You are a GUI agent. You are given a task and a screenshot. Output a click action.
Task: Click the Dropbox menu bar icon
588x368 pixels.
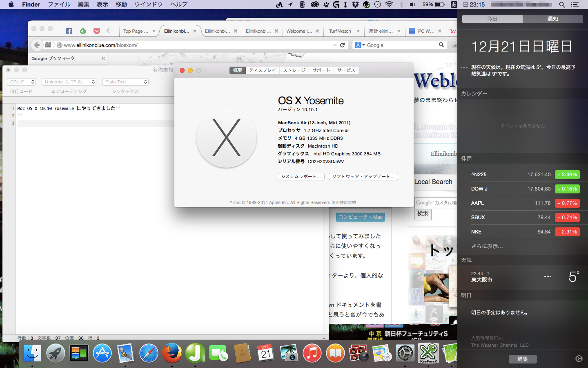(x=356, y=4)
